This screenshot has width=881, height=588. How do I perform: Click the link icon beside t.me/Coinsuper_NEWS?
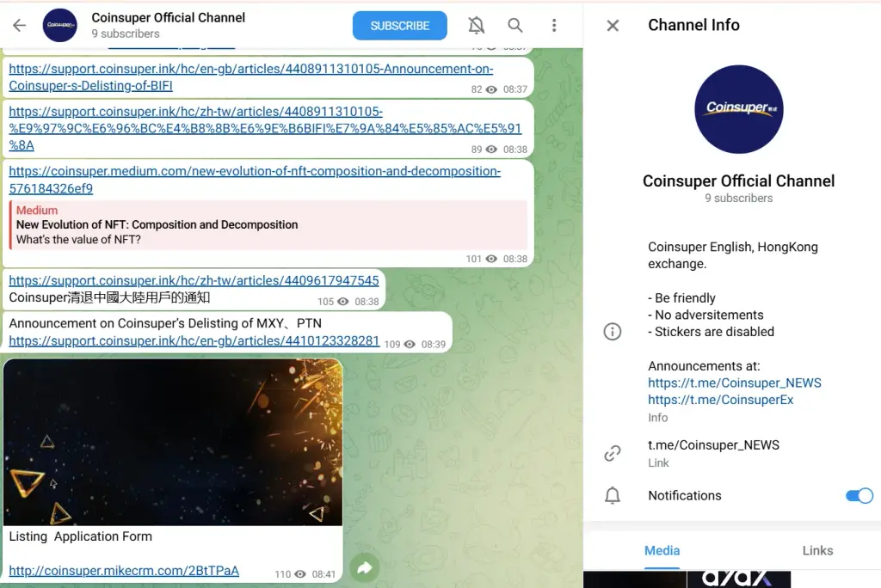[x=613, y=453]
